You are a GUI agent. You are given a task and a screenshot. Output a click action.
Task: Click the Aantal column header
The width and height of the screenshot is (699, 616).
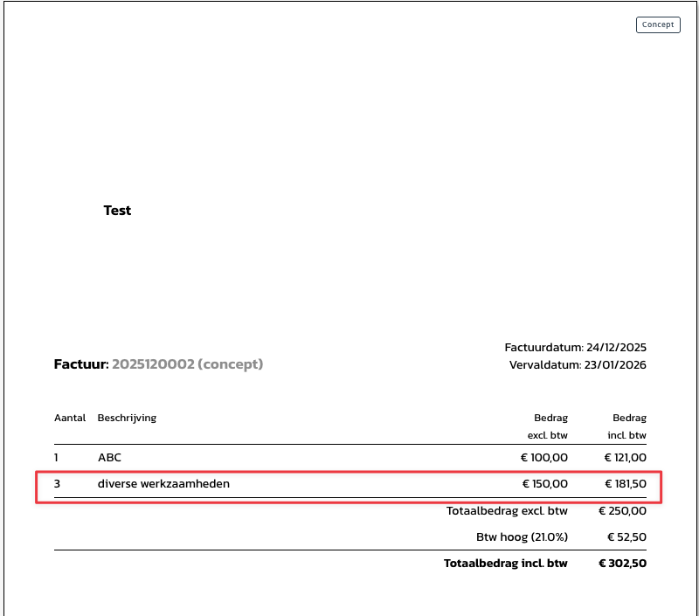click(x=70, y=418)
